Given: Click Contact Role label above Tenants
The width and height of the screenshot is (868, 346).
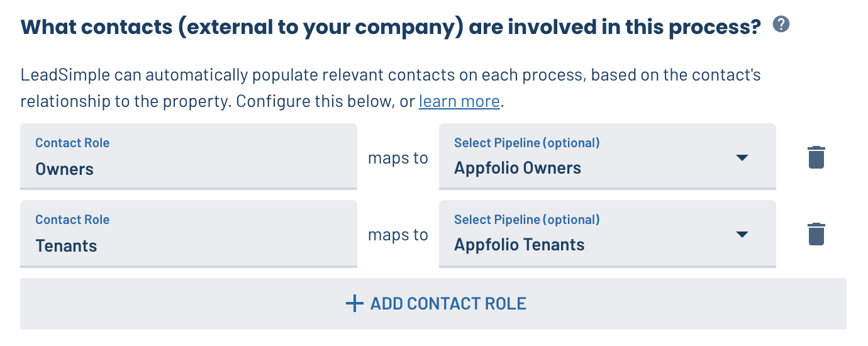Looking at the screenshot, I should 72,220.
